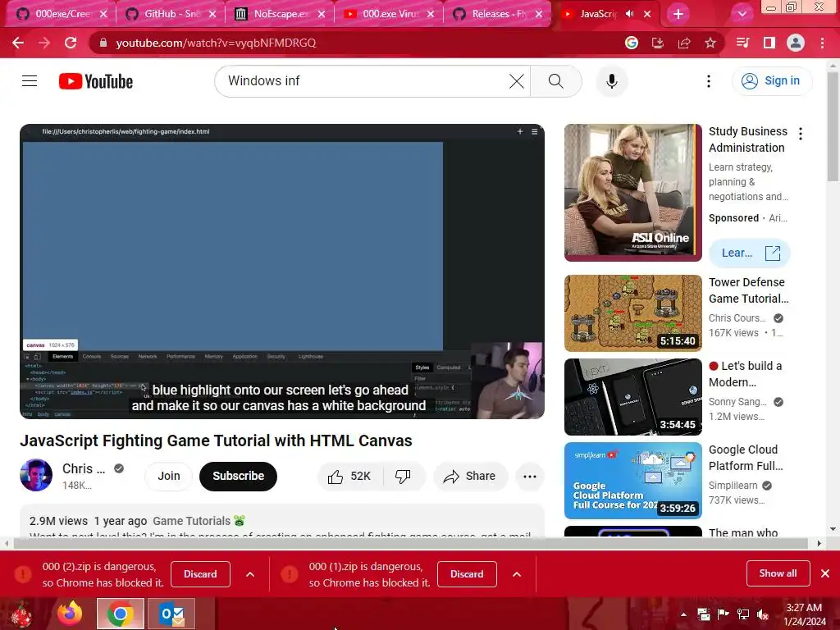Click the install app icon in address bar
840x630 pixels.
[658, 43]
